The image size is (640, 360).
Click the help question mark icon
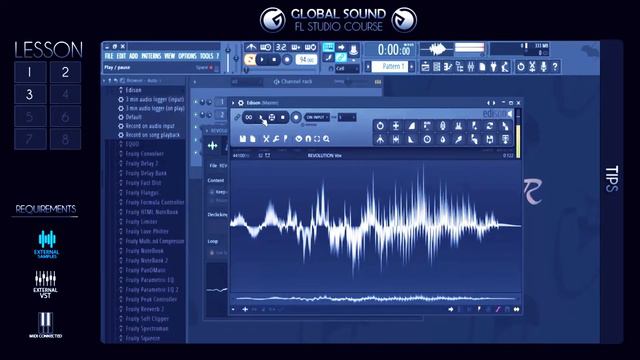[555, 67]
